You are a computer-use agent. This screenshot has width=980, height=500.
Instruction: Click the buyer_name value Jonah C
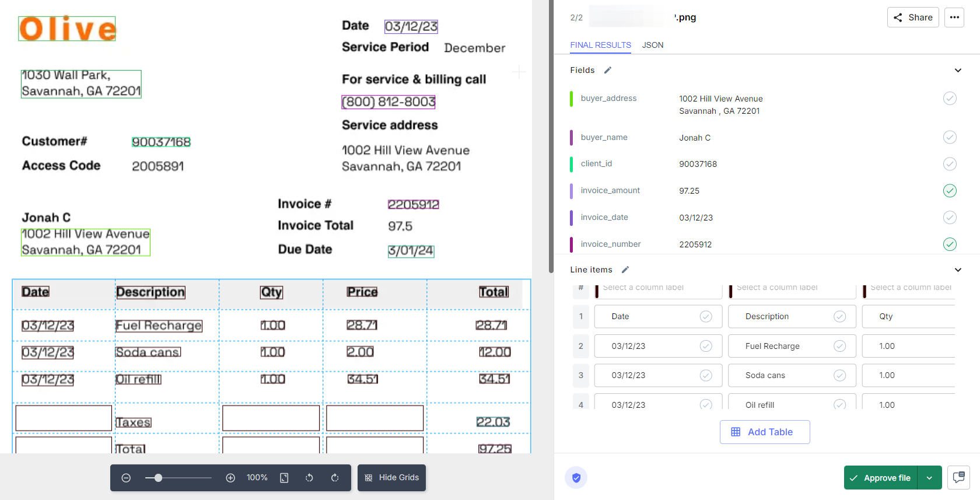pyautogui.click(x=695, y=138)
